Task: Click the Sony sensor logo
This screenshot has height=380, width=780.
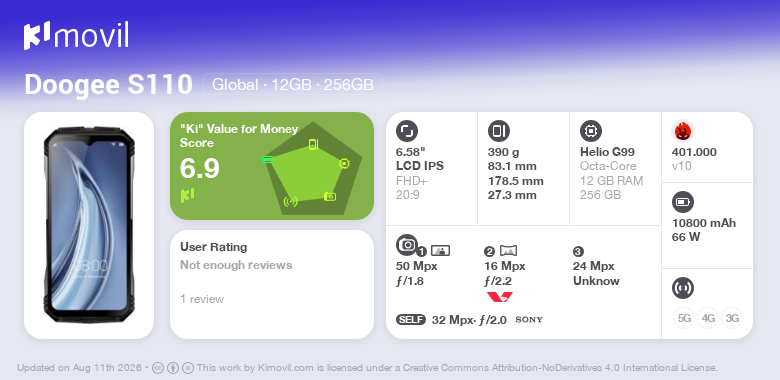Action: (x=529, y=319)
